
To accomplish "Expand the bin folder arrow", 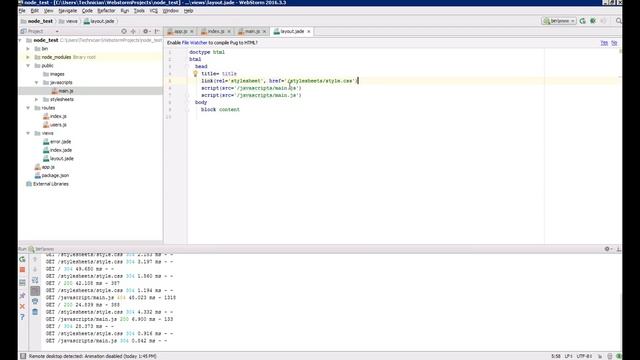I will [x=28, y=49].
